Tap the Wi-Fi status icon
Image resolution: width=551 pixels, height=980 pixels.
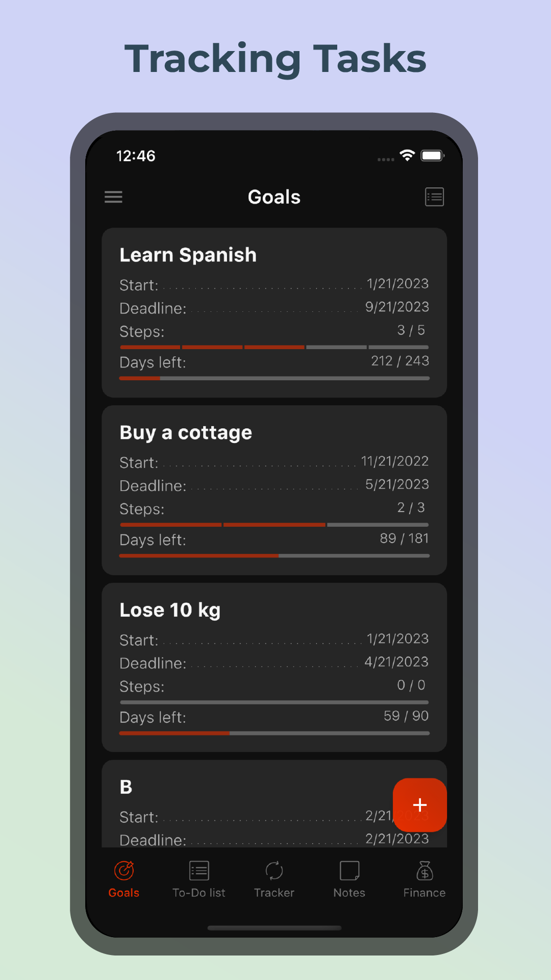coord(407,156)
